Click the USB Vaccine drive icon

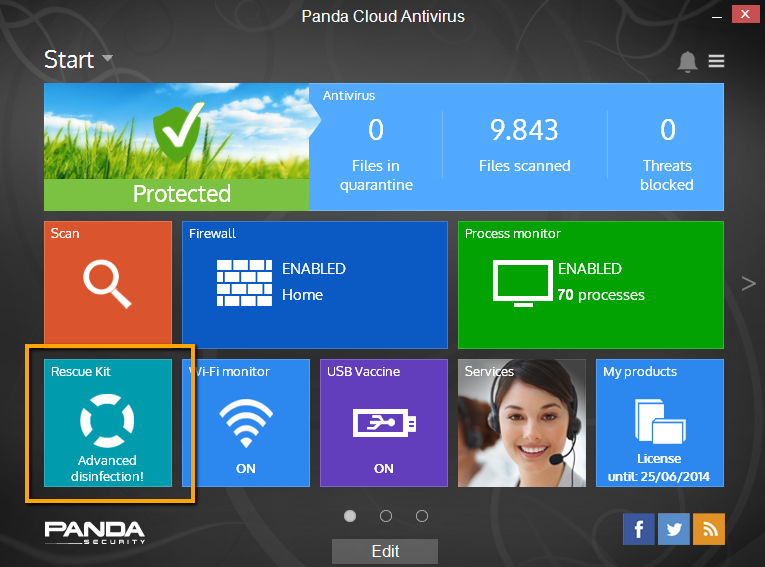384,423
